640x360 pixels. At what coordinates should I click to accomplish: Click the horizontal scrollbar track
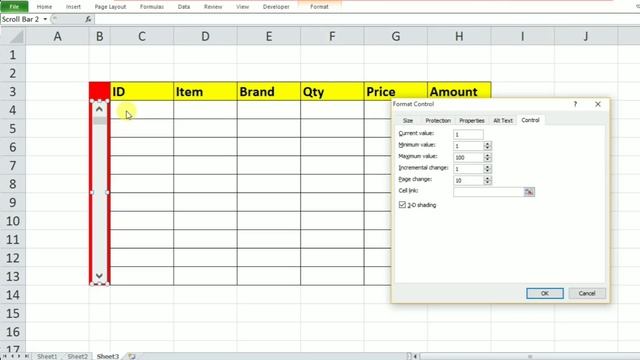pos(530,356)
